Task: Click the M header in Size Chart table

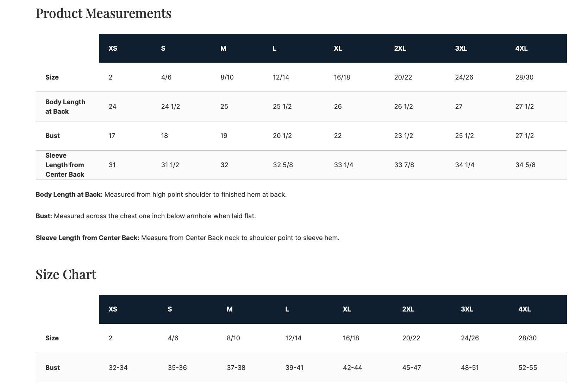Action: (230, 309)
